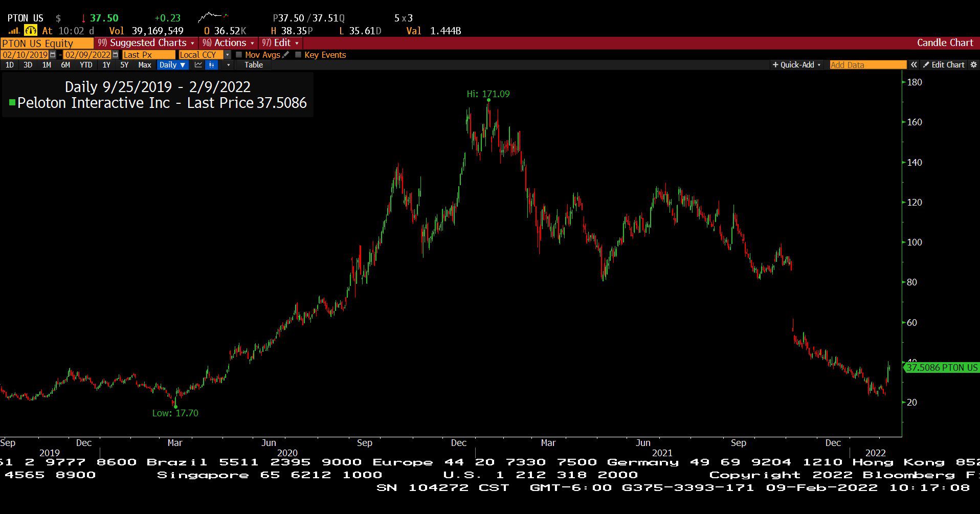
Task: Click the Last Px field
Action: click(x=148, y=55)
